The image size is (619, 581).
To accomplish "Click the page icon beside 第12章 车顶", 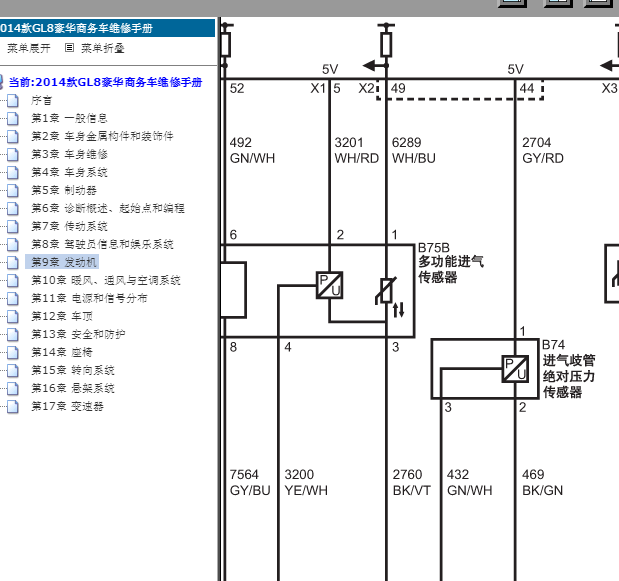I will pos(13,316).
